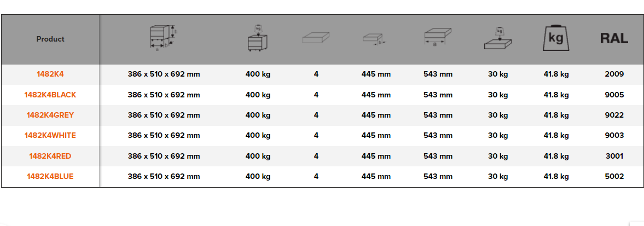
Task: Click the drawer width 'a' dimension icon
Action: pos(438,38)
